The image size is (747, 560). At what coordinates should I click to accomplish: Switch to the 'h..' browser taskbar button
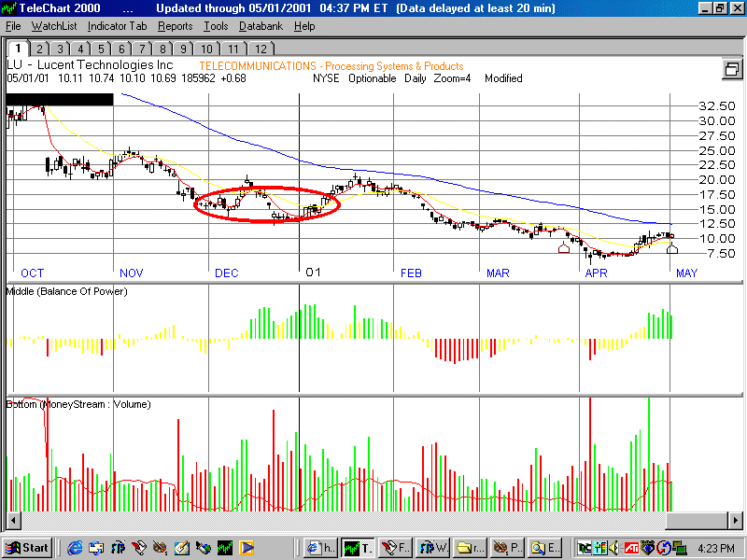(320, 548)
